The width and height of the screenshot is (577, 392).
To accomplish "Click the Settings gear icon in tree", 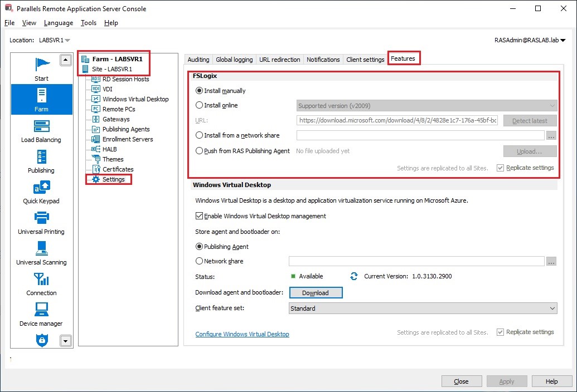I will coord(96,179).
